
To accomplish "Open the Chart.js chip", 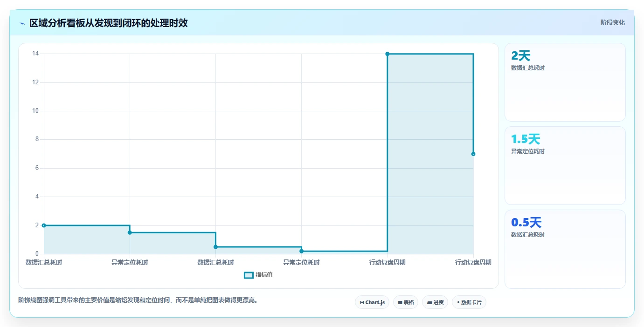I will [x=372, y=302].
